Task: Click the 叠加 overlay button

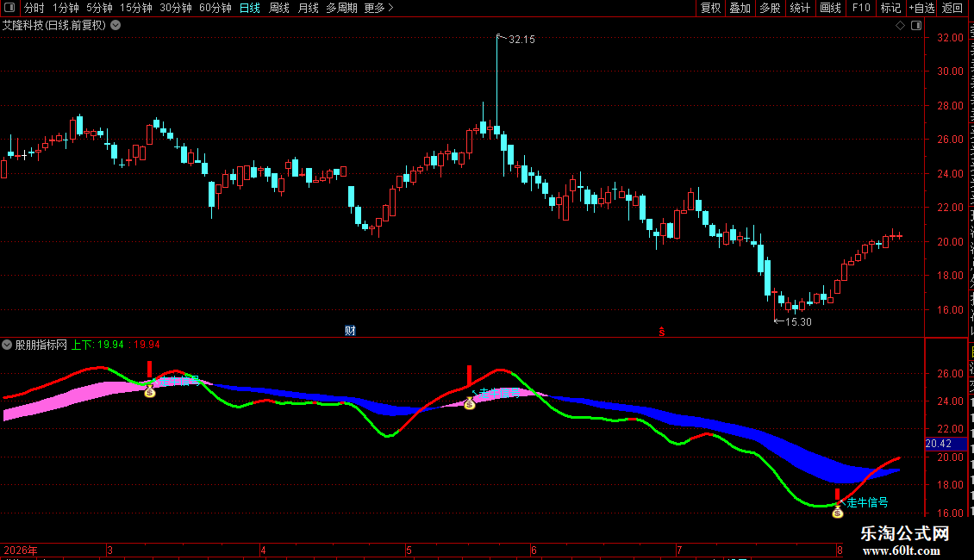Action: [740, 8]
